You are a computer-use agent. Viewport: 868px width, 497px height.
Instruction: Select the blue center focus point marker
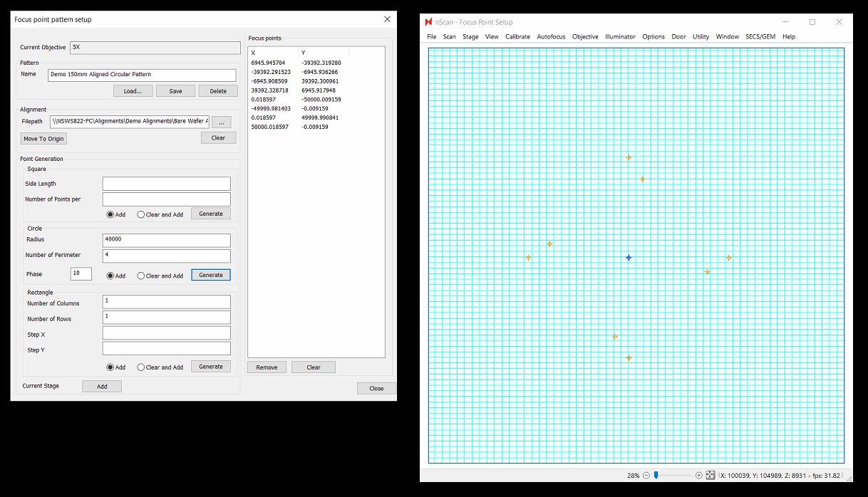pos(629,258)
